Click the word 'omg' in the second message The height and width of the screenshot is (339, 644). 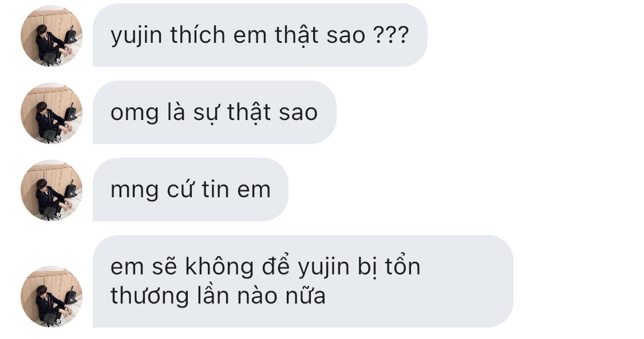[135, 114]
